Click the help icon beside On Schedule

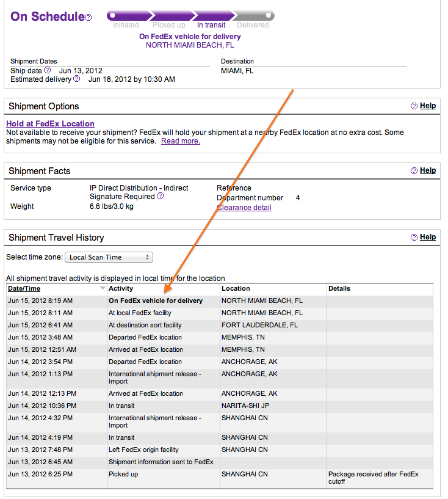[89, 18]
